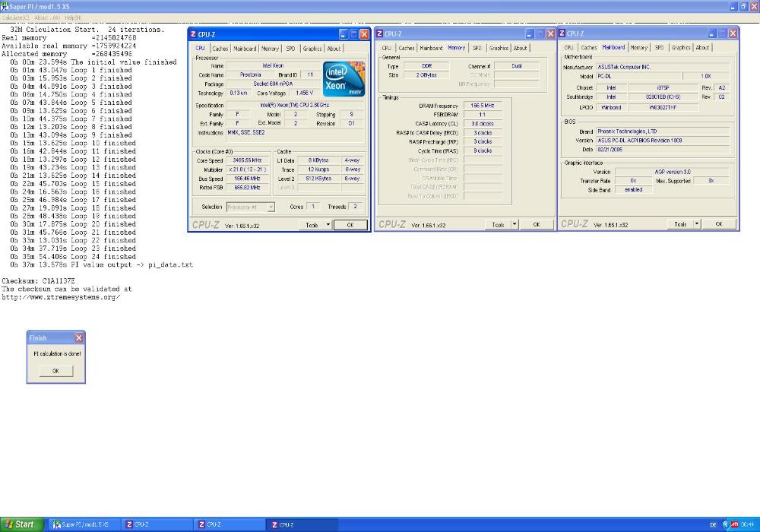Click Tools button in CPU-Z CPU window

coord(312,225)
